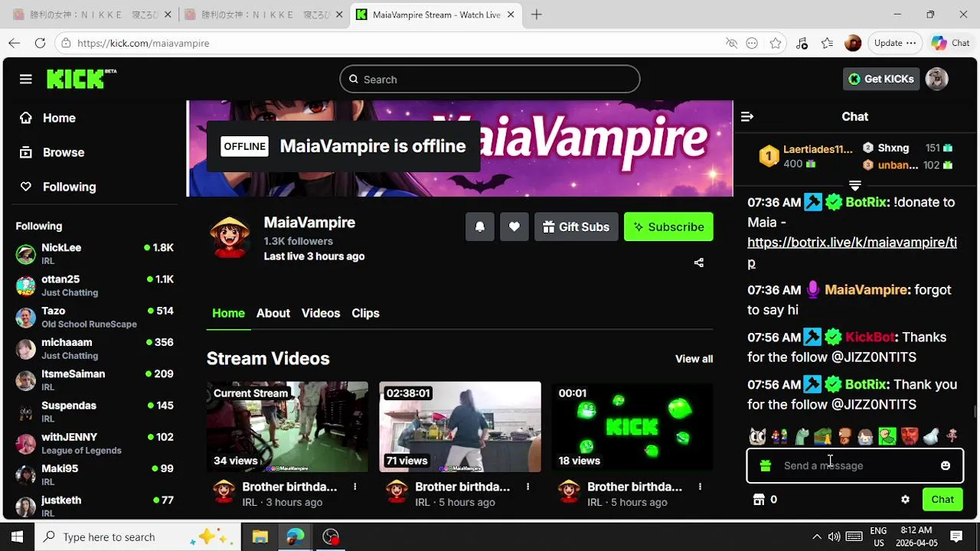Open the Following sidebar item
This screenshot has width=980, height=551.
point(58,187)
